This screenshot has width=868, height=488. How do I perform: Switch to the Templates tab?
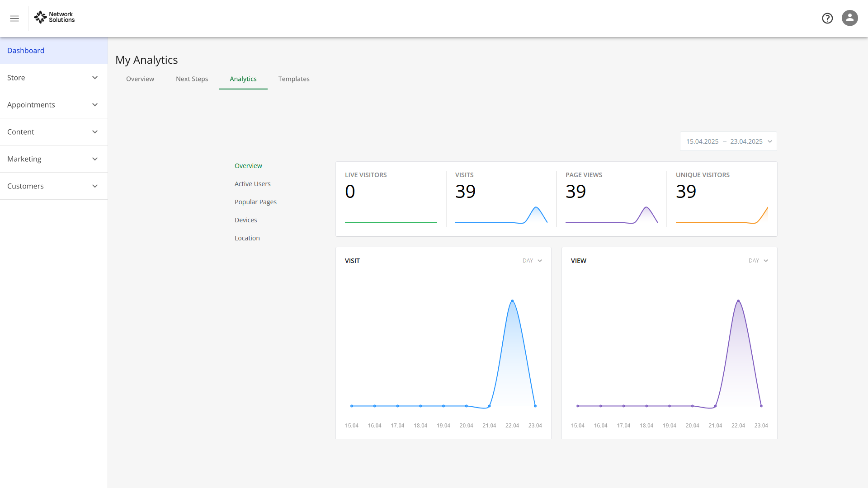[294, 79]
